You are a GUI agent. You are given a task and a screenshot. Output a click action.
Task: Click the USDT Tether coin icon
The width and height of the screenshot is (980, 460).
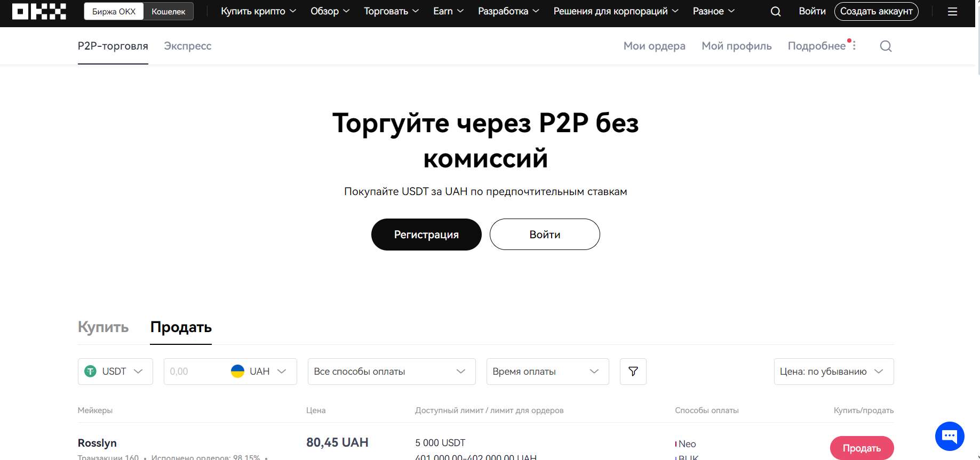coord(91,372)
